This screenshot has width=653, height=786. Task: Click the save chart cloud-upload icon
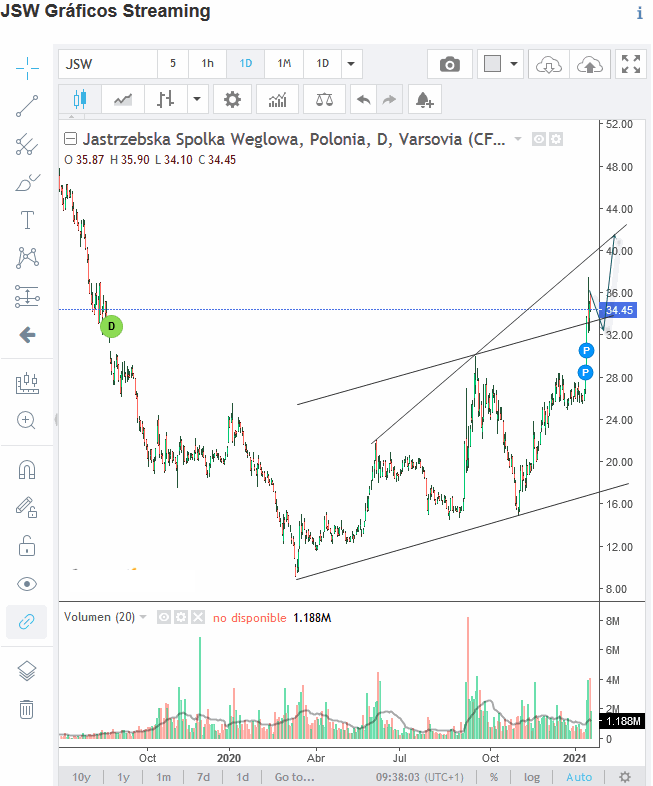coord(589,64)
